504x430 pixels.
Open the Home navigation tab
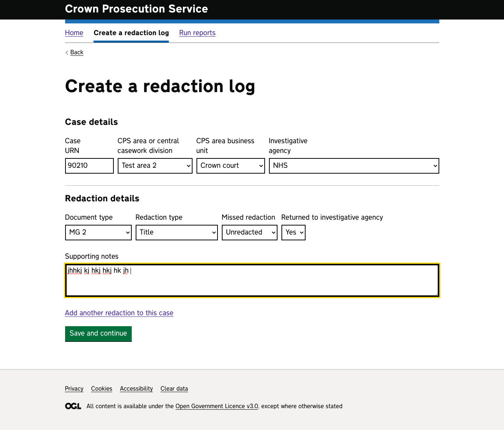(x=74, y=33)
